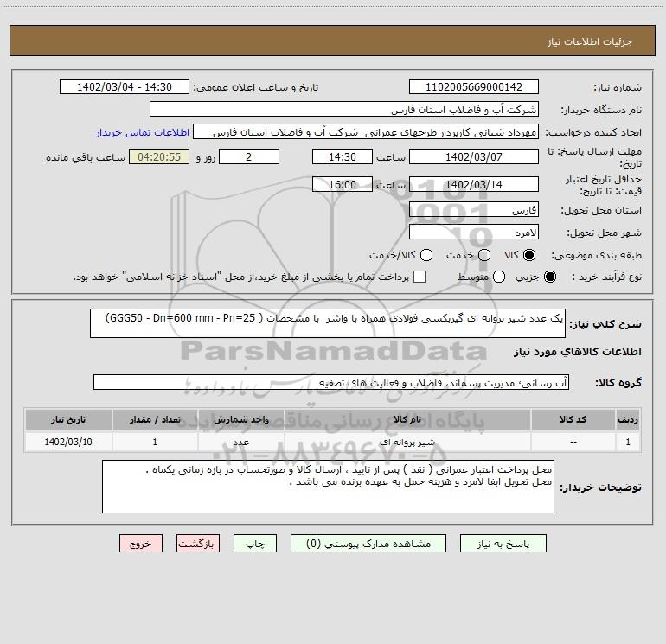Click the need date cell 1402/03/10
The height and width of the screenshot is (644, 666).
click(68, 442)
